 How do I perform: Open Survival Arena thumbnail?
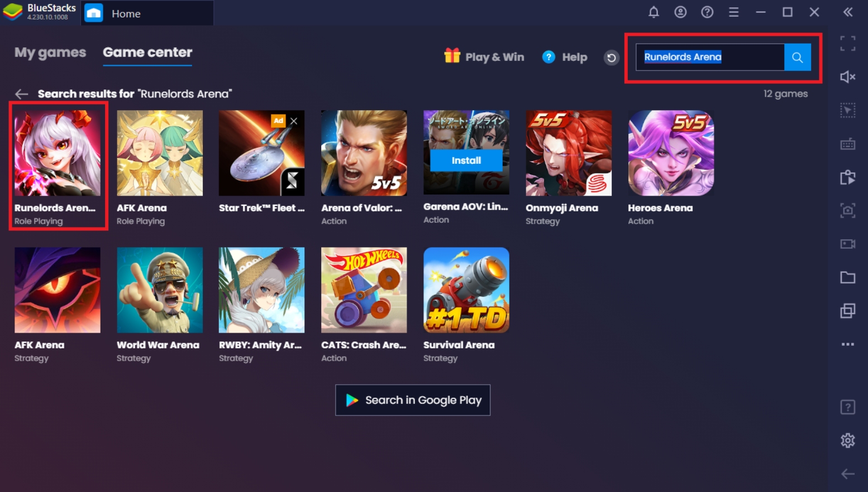(466, 290)
